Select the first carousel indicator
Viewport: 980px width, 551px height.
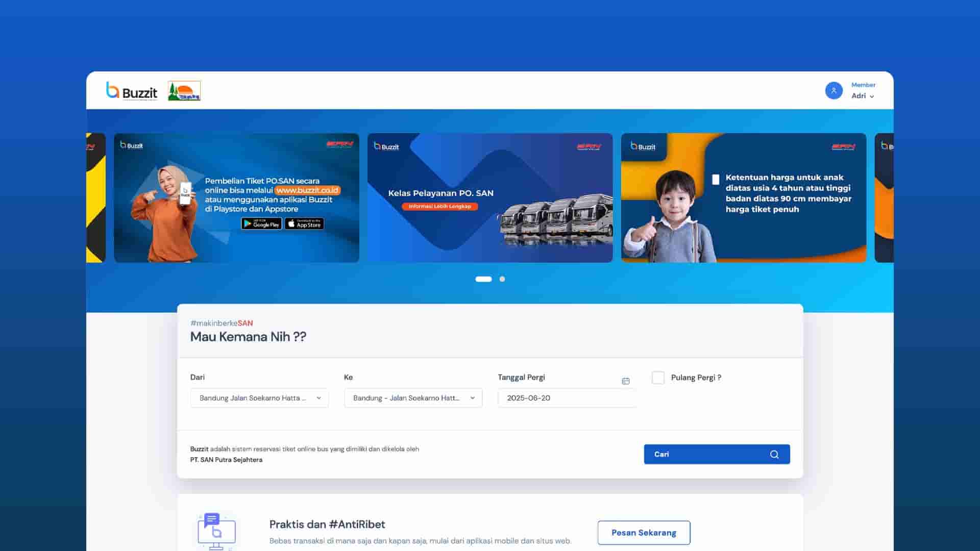[x=483, y=279]
